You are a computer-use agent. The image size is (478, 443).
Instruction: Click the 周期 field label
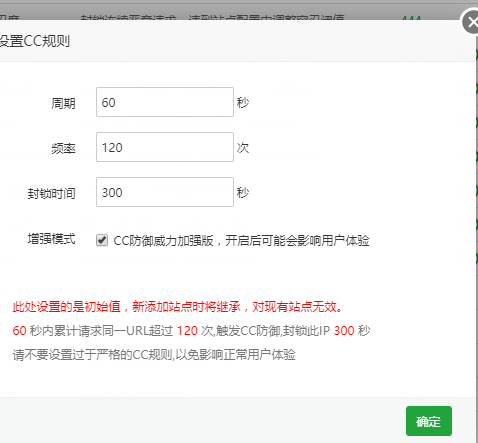(63, 103)
